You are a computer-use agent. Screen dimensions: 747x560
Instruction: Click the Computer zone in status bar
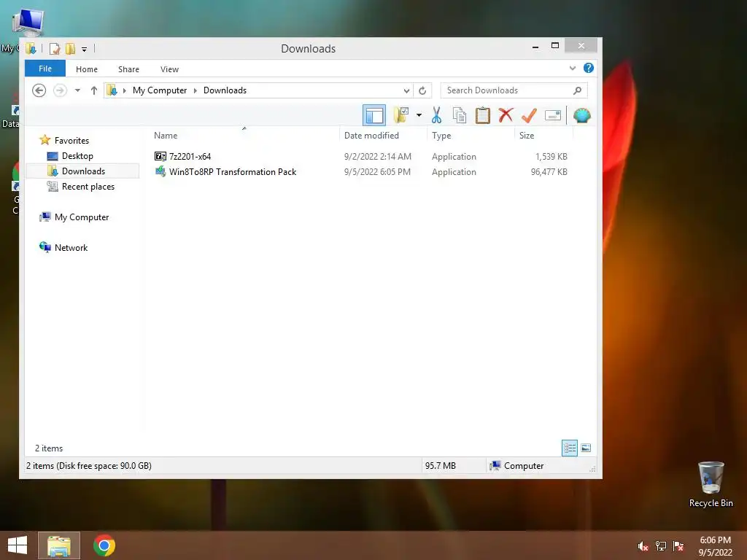[x=517, y=466]
